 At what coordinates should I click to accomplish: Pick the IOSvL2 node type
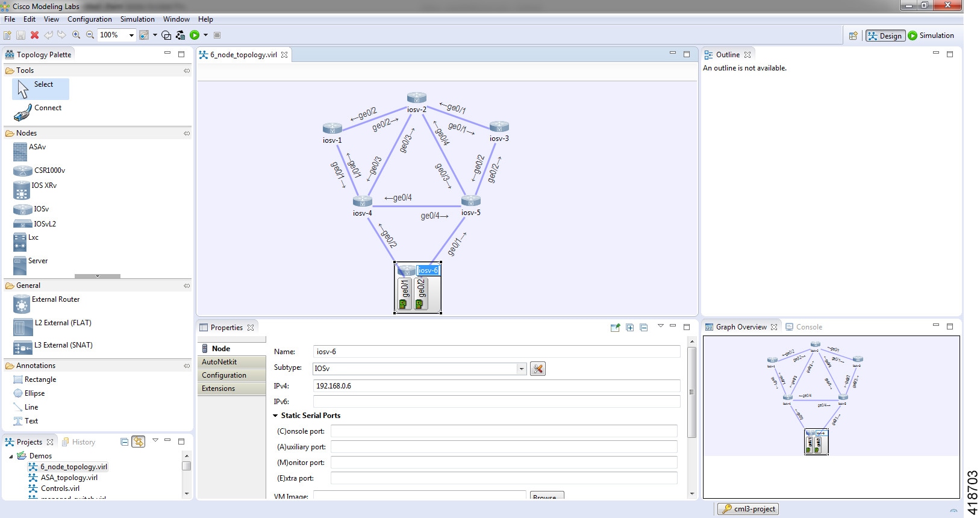pos(35,223)
